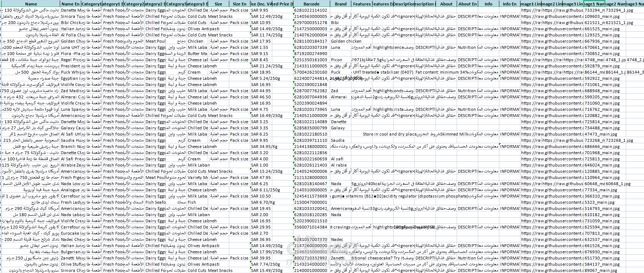Select the Nadec brand cell
This screenshot has width=644, height=273.
(341, 239)
